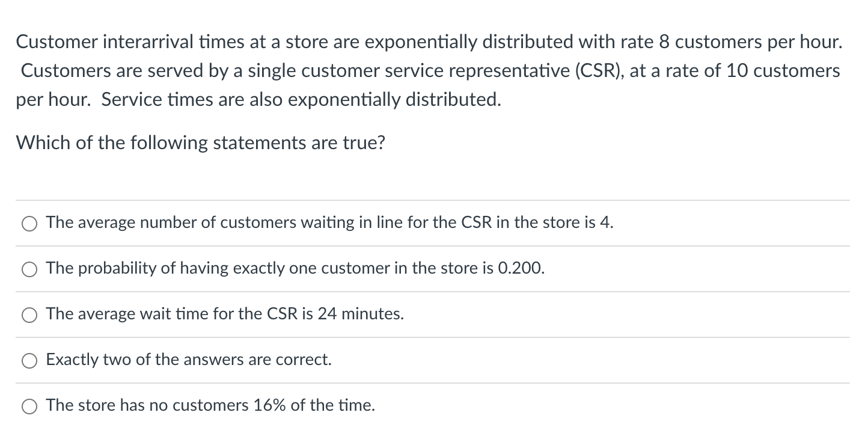This screenshot has height=439, width=868.
Task: Click the question heading 'Which of the following statements are true?'
Action: tap(201, 143)
